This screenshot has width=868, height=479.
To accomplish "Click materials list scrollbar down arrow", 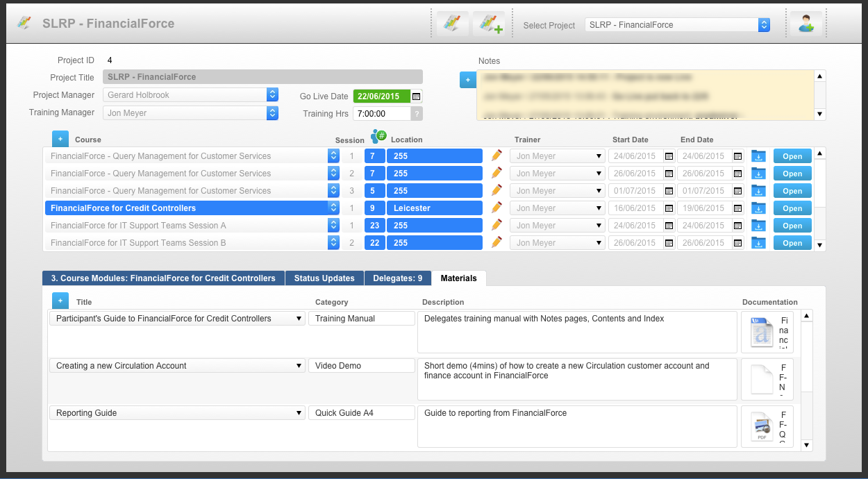I will pyautogui.click(x=806, y=445).
